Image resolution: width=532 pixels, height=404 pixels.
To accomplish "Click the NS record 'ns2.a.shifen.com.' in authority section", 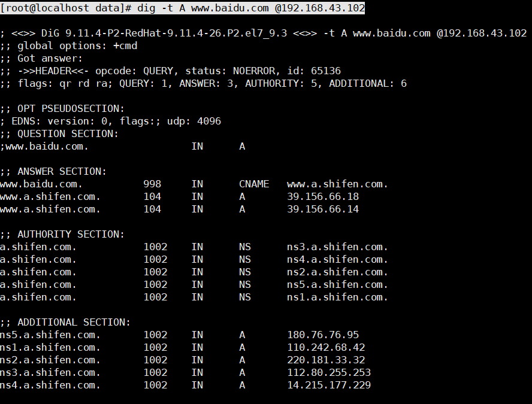I will 337,272.
